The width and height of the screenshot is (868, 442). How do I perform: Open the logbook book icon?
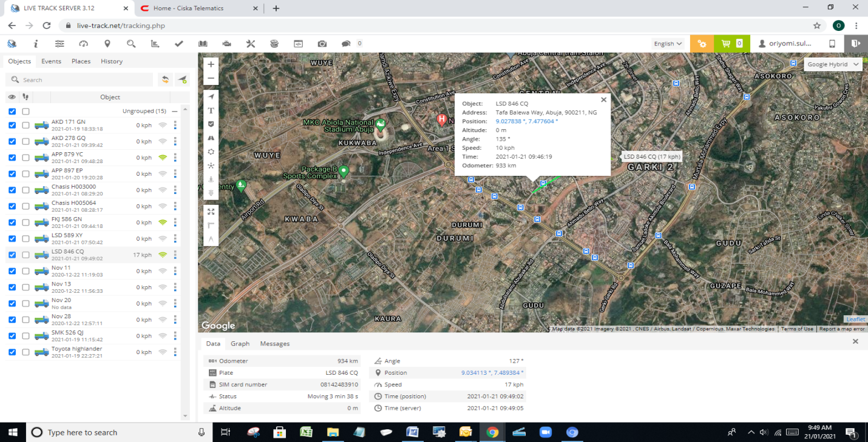[203, 44]
